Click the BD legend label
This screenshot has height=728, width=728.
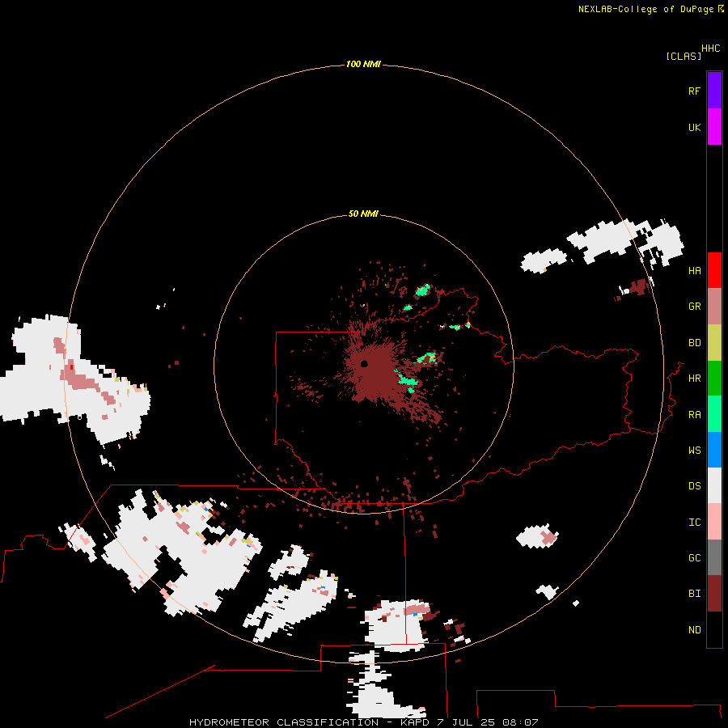[695, 343]
